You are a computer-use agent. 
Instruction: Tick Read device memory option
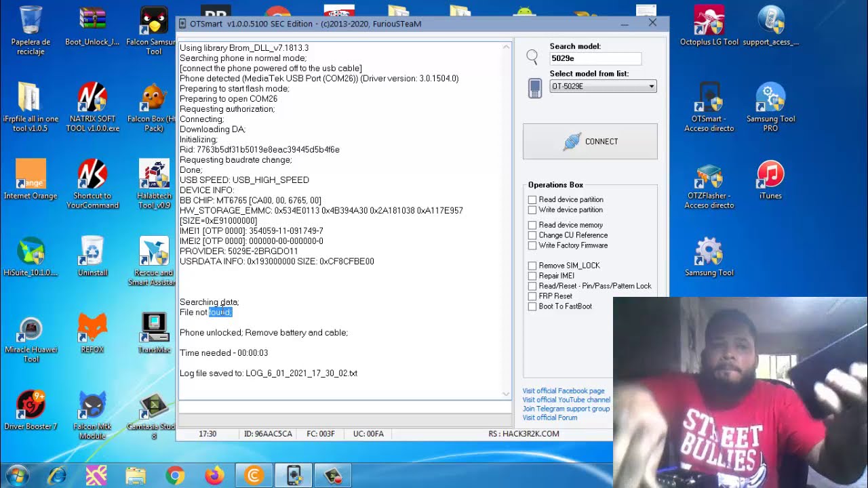532,225
